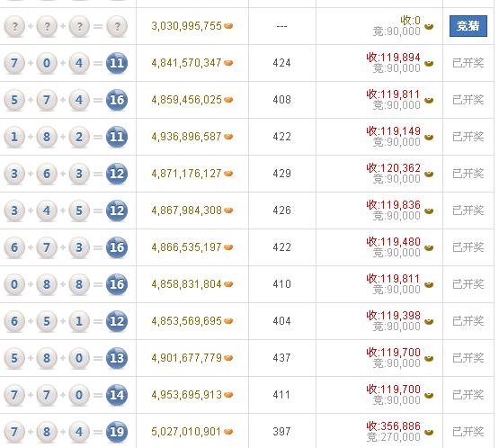Image resolution: width=499 pixels, height=448 pixels.
Task: Click the result ball showing 14
Action: [117, 395]
